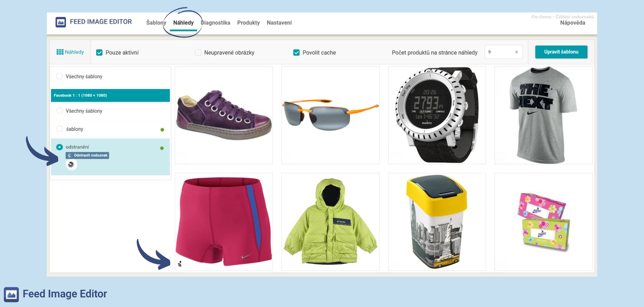
Task: Select the šablony radio option
Action: coord(59,129)
